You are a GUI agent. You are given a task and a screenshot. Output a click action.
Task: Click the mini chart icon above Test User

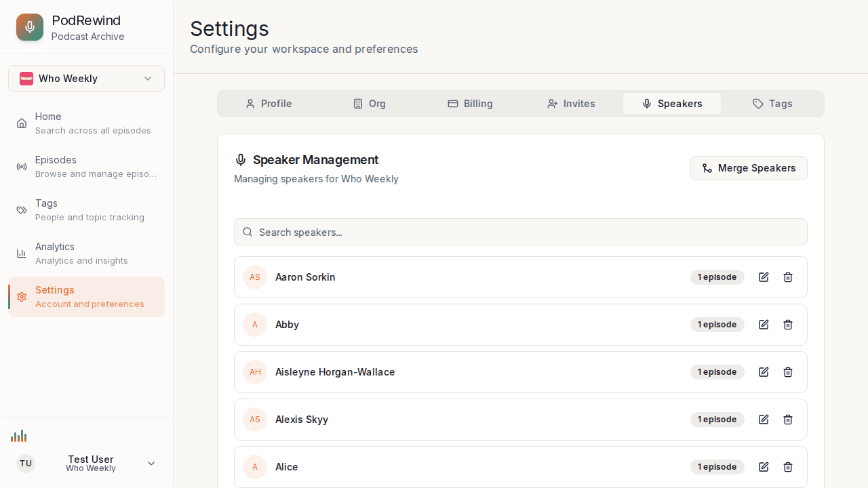[x=19, y=436]
